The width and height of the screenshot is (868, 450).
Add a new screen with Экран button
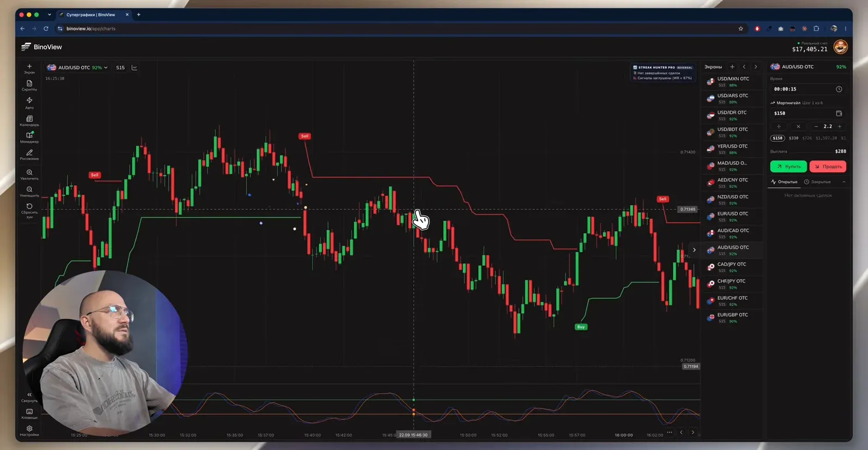29,68
